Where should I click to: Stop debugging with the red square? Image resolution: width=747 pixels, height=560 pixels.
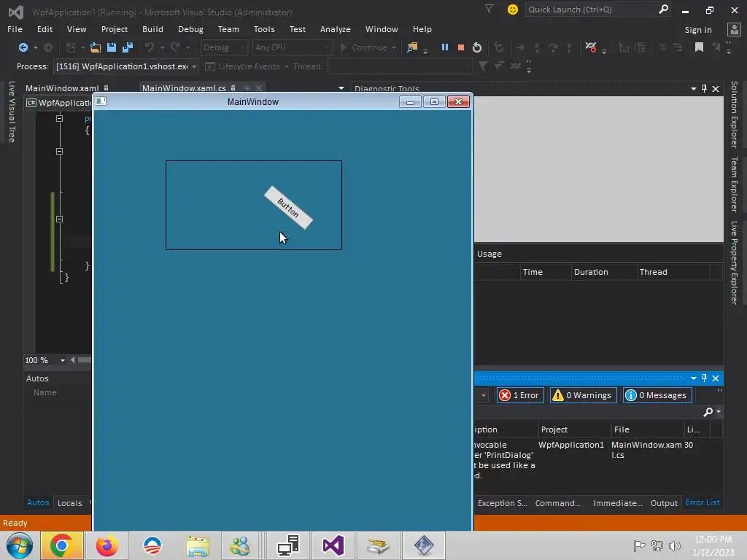coord(461,47)
